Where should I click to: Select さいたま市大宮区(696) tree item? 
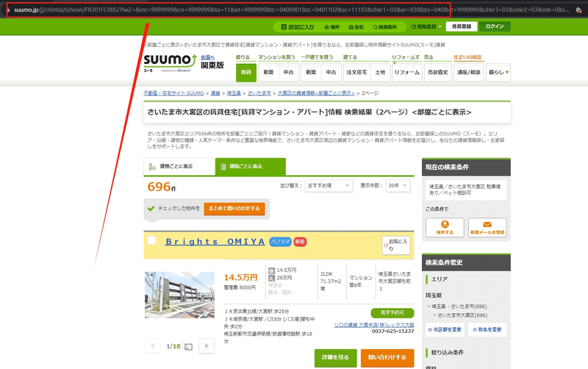tap(462, 315)
